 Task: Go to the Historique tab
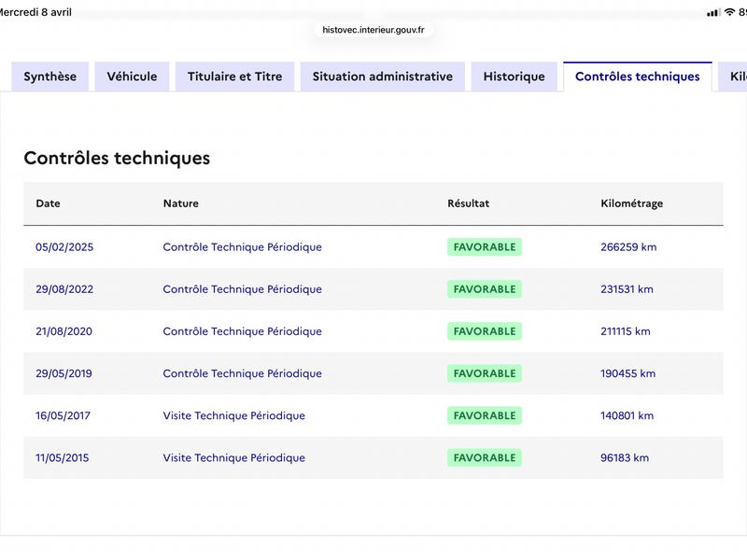(x=514, y=77)
